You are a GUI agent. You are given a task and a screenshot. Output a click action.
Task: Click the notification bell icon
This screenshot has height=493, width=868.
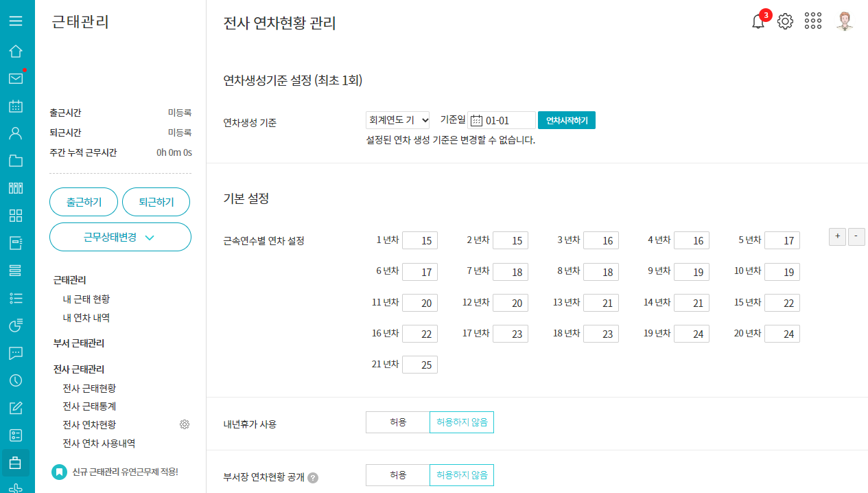(758, 22)
